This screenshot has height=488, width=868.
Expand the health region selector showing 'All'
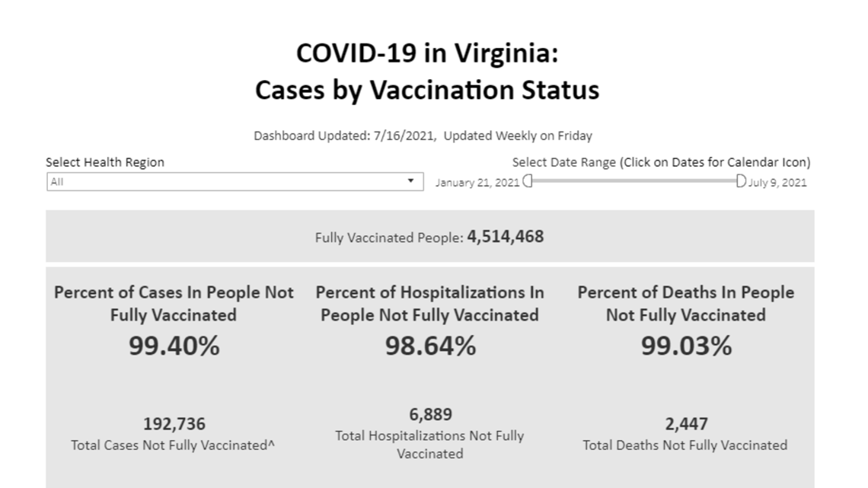pos(236,181)
